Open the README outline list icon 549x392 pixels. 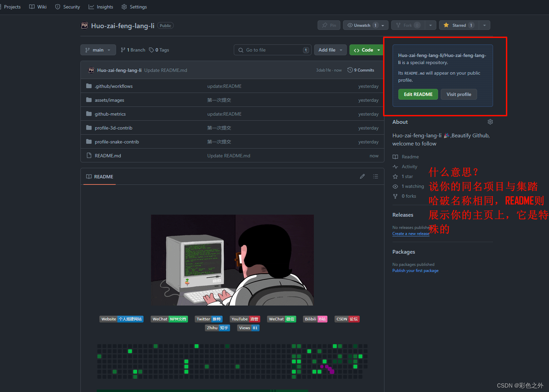pos(375,176)
